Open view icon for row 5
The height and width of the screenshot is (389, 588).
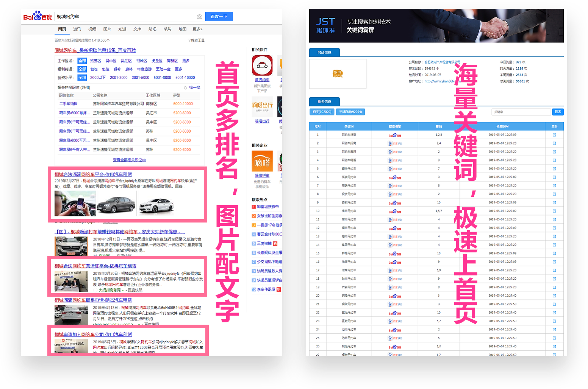[554, 169]
